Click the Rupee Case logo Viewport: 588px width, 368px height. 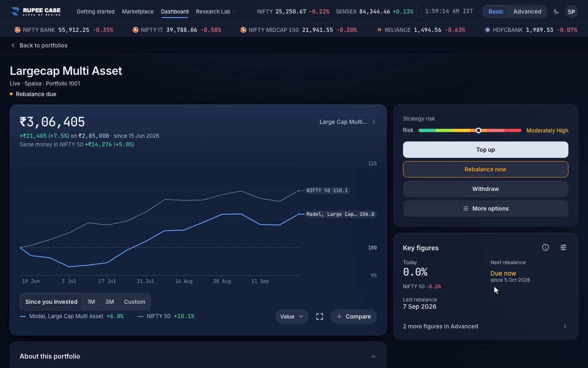[36, 11]
